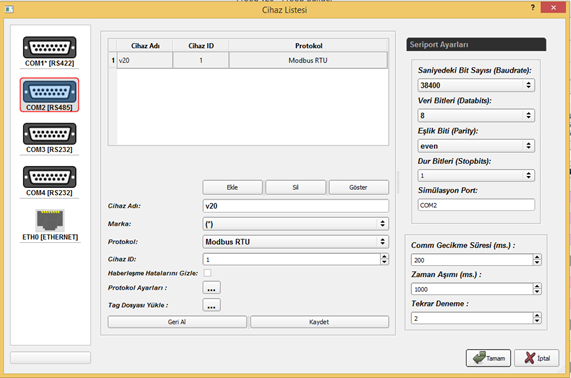Click the Cihaz ID column header
This screenshot has width=571, height=378.
tap(201, 46)
